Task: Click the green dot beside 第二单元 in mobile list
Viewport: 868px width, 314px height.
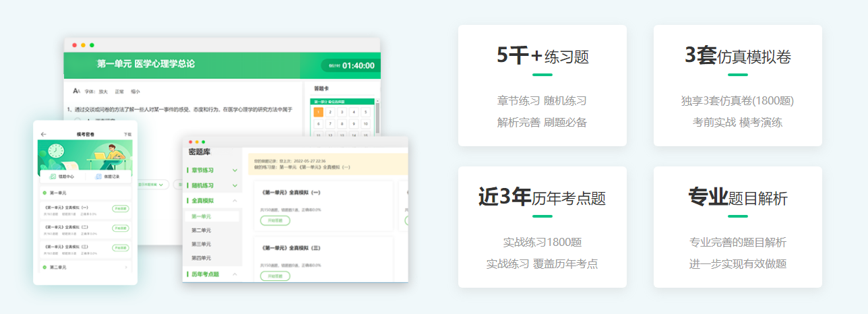Action: (x=44, y=268)
